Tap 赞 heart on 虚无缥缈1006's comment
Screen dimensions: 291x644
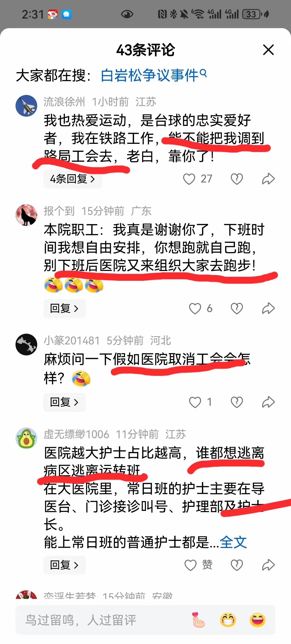point(191,565)
